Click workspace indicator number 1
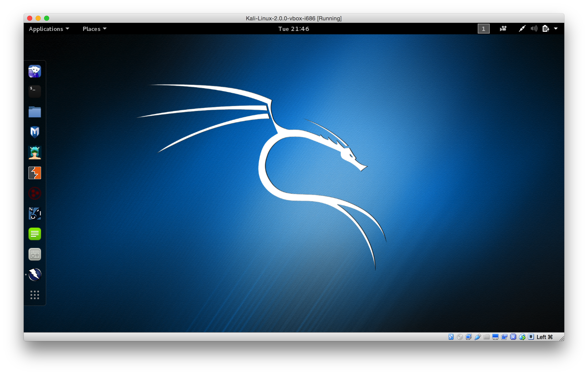The width and height of the screenshot is (588, 375). 483,29
